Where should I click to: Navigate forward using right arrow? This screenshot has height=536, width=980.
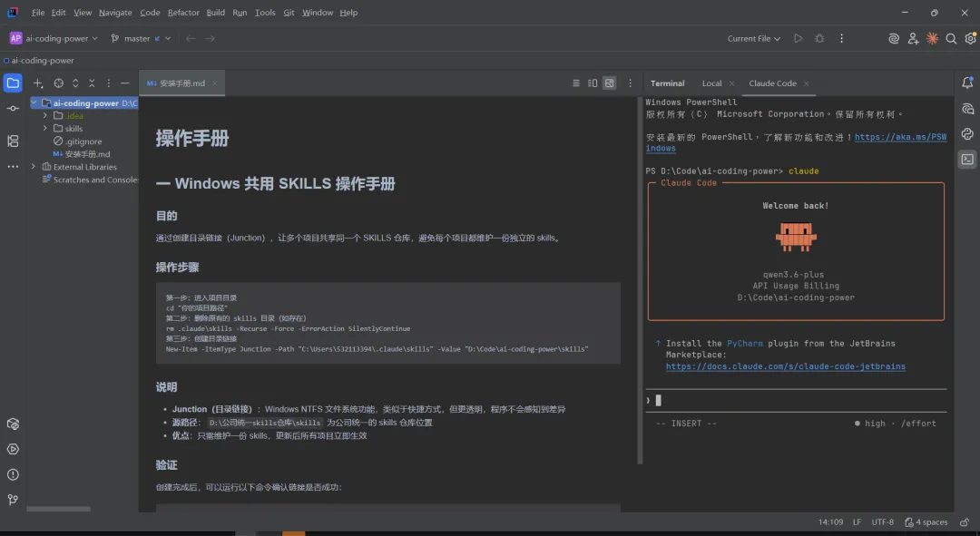click(x=210, y=39)
